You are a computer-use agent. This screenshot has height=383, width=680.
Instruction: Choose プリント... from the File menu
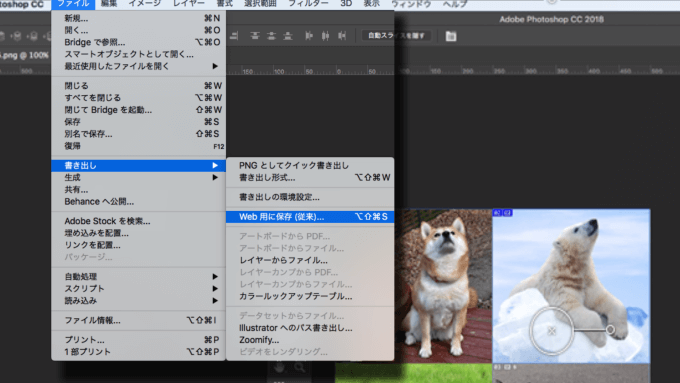click(x=138, y=340)
